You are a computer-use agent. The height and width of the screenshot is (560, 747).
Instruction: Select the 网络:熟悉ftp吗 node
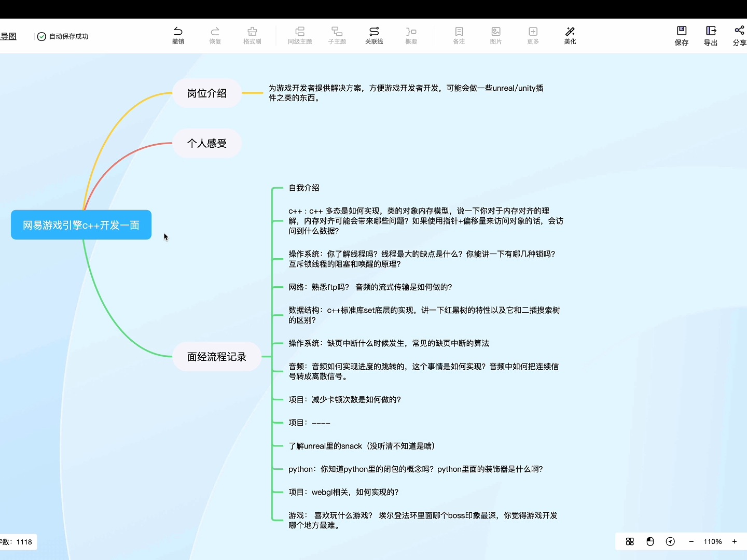(370, 287)
